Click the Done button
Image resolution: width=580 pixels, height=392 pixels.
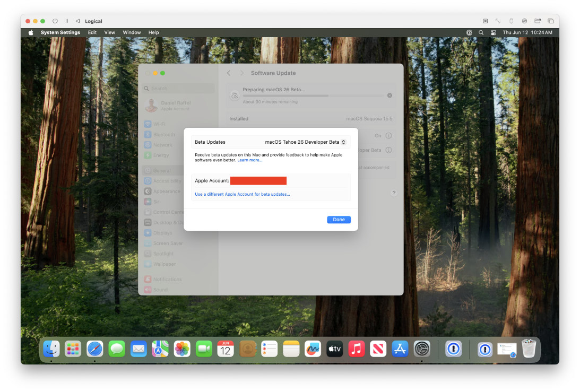(339, 220)
